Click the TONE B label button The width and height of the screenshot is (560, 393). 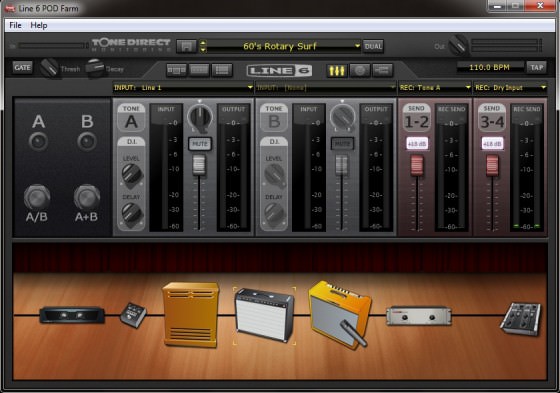[x=274, y=118]
